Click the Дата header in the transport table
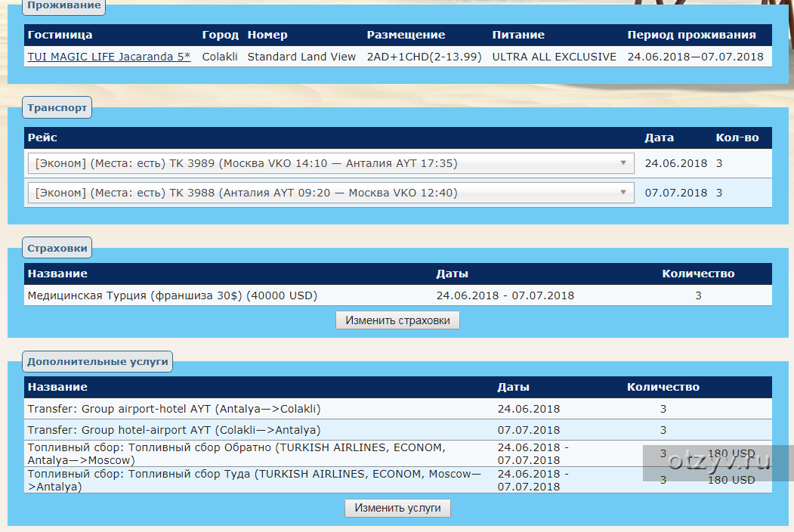The height and width of the screenshot is (532, 794). [x=659, y=138]
